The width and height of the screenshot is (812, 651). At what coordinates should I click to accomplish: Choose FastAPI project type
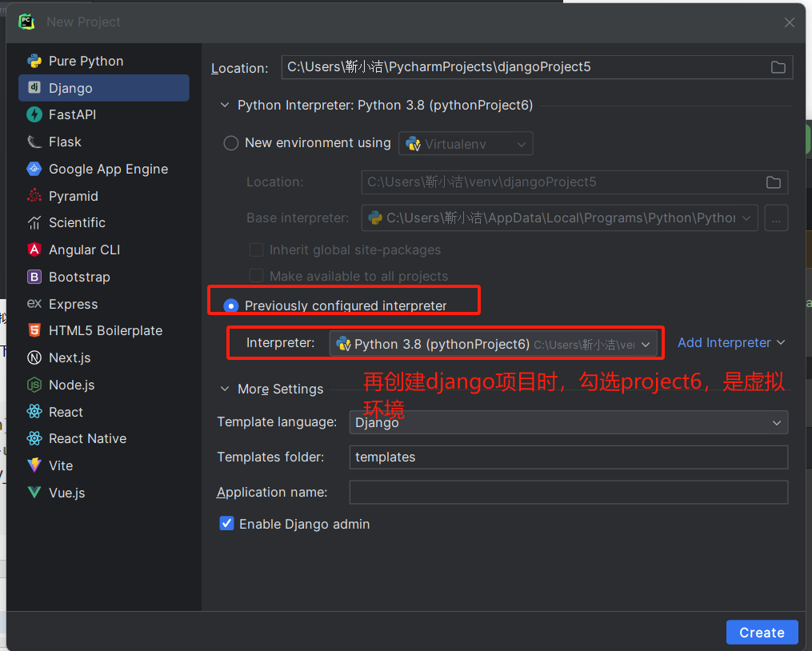[x=103, y=114]
